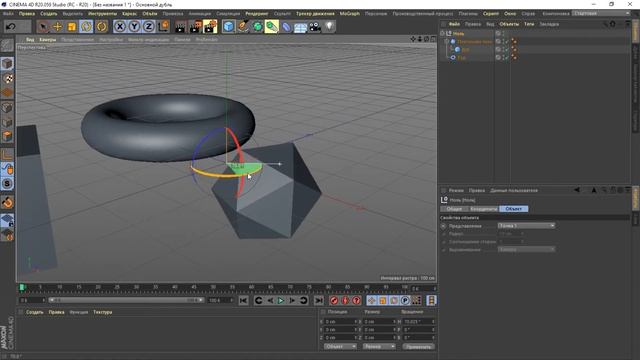Open Edit Render Settings icon
The height and width of the screenshot is (360, 640).
[210, 27]
